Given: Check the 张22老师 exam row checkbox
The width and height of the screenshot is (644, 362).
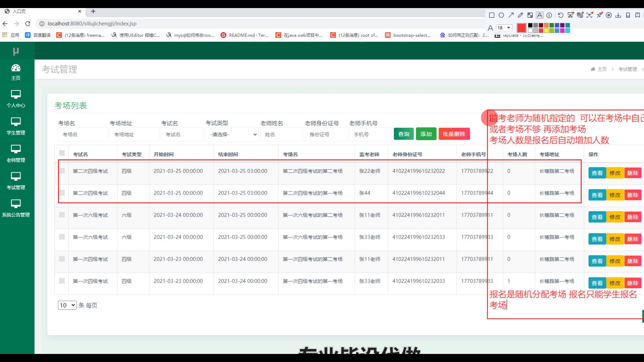Looking at the screenshot, I should [x=62, y=171].
